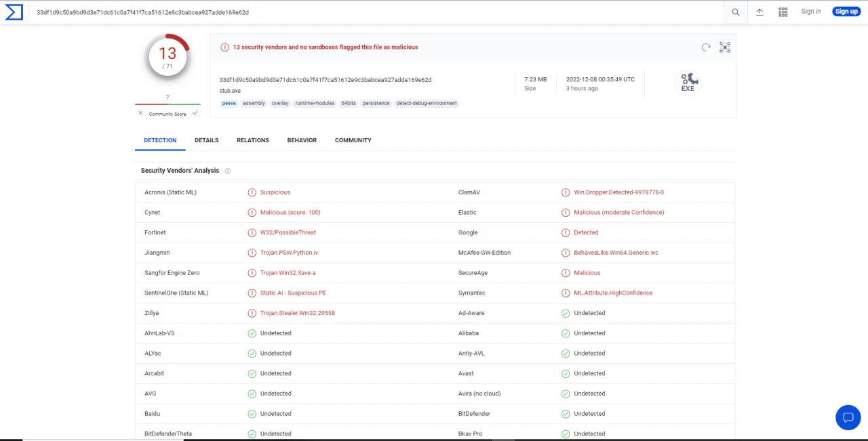Click the detect-debug-environment tag
The image size is (868, 441).
click(427, 104)
